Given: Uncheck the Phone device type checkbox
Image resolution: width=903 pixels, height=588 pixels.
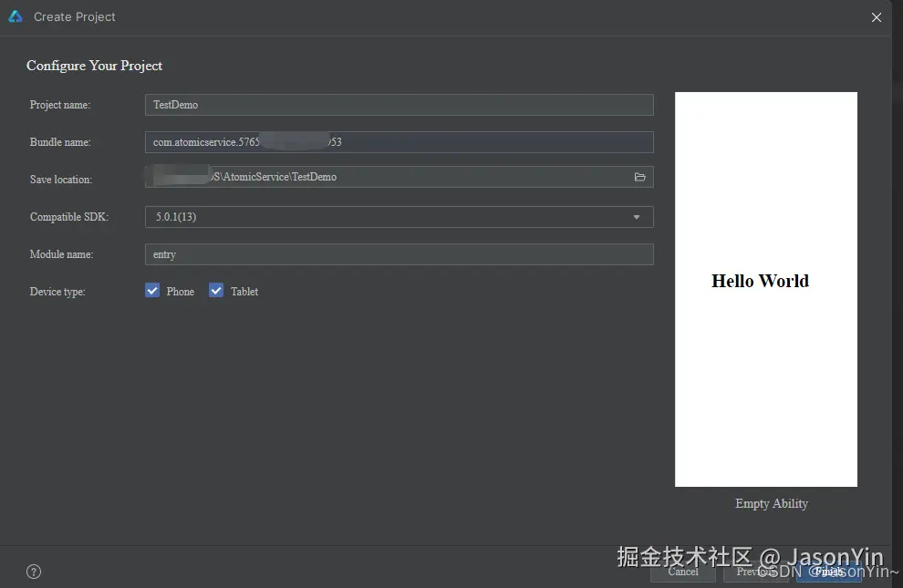Looking at the screenshot, I should tap(151, 290).
